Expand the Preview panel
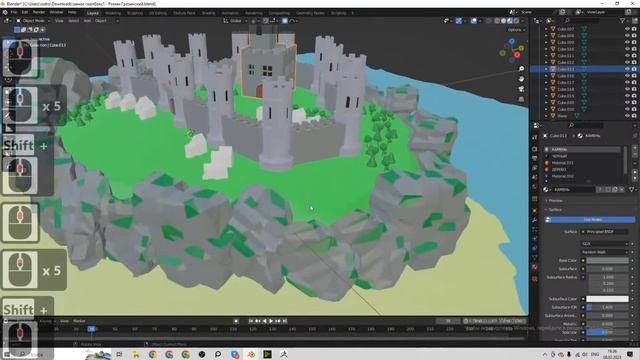640x360 pixels. [555, 201]
